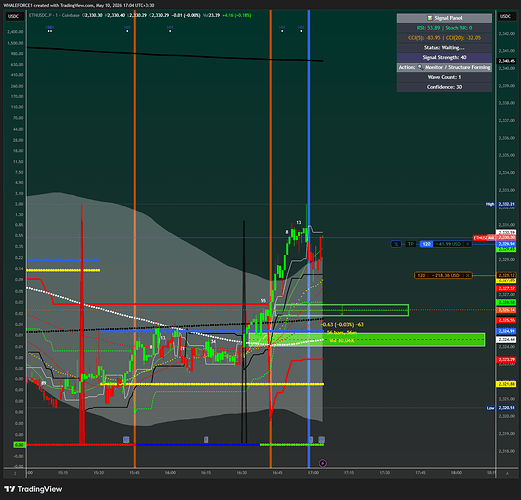Select the Signal Strength: 40 row
Screen dimensions: 521x500
coord(444,57)
